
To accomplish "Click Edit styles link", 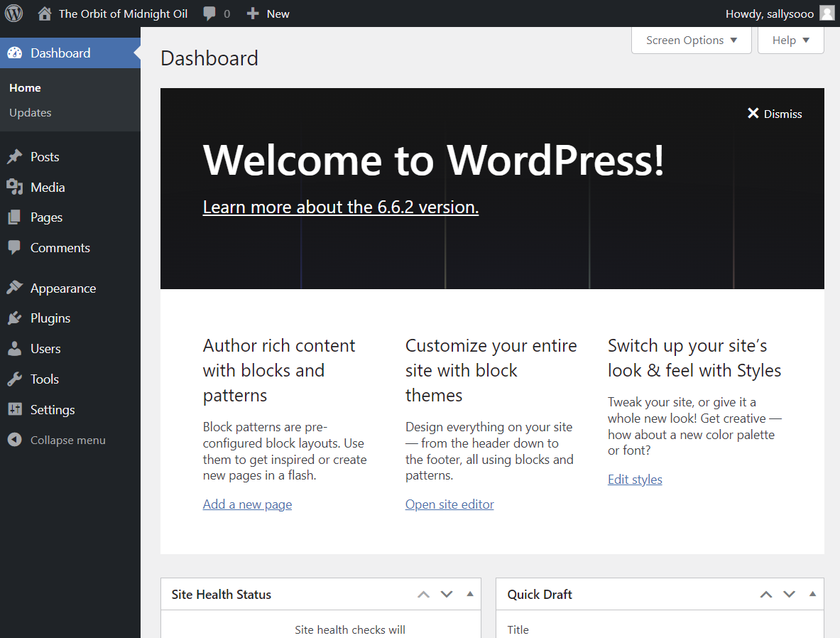I will (x=635, y=480).
